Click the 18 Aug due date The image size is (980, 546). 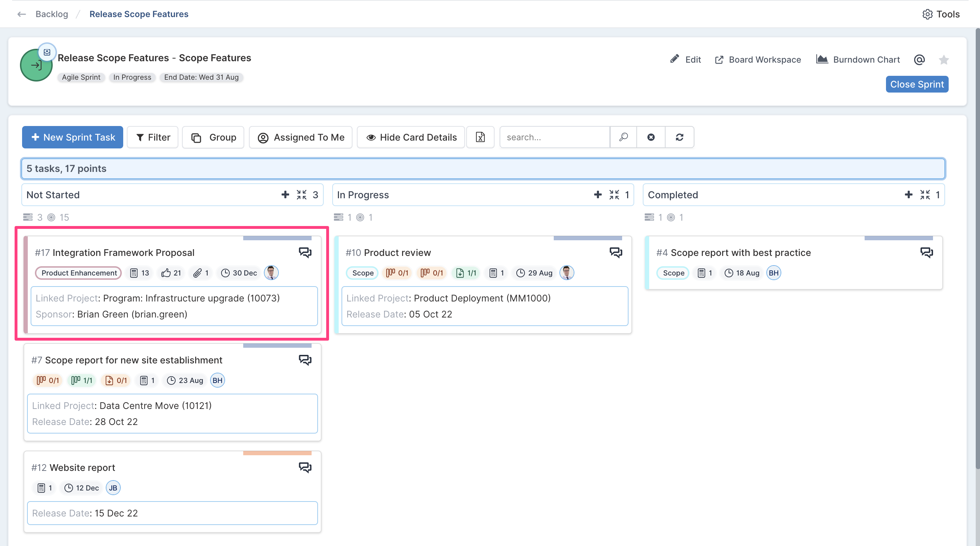pos(742,273)
